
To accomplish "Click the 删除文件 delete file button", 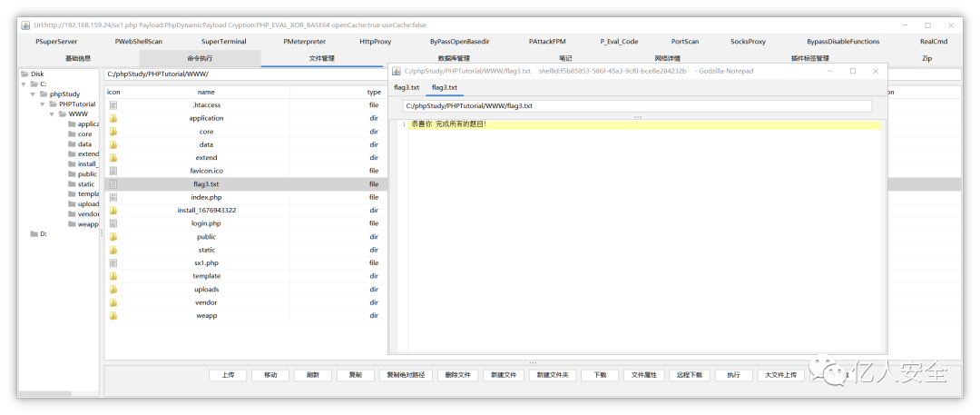I will tap(457, 375).
